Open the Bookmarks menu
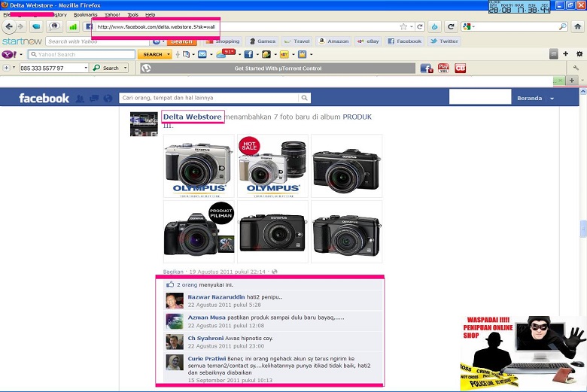 85,14
